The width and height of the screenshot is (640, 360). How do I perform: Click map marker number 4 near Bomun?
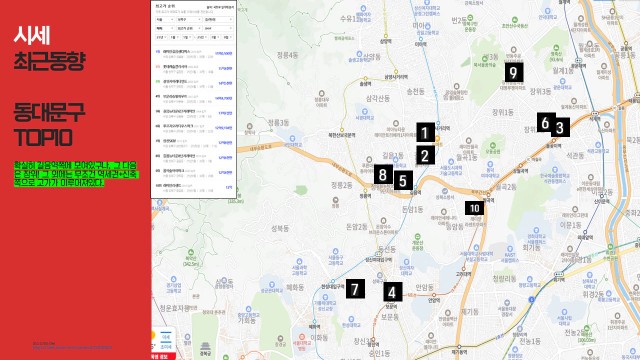click(393, 292)
